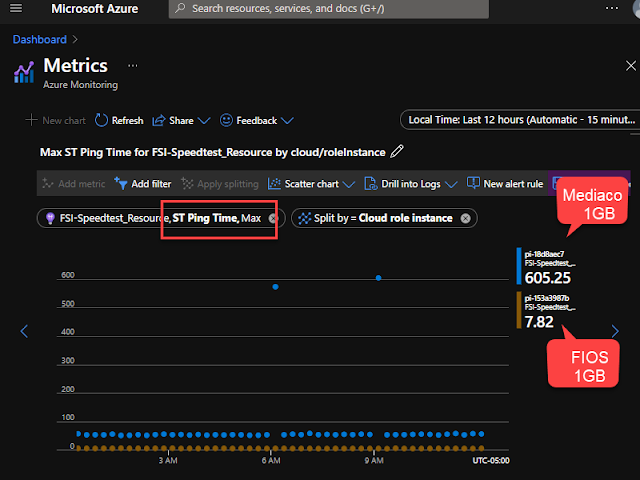This screenshot has height=480, width=640.
Task: Go to next chart with right chevron
Action: pos(615,331)
